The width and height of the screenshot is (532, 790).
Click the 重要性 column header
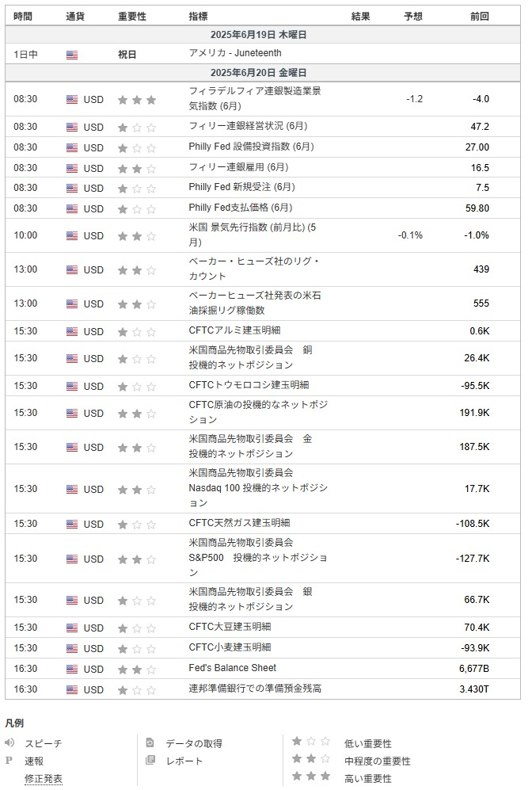(132, 16)
